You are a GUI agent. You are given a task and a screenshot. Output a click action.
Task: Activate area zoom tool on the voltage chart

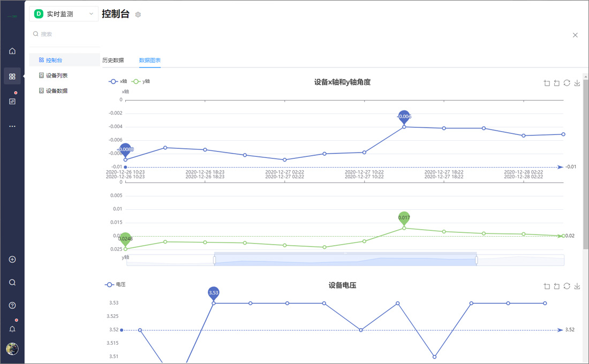(x=547, y=286)
